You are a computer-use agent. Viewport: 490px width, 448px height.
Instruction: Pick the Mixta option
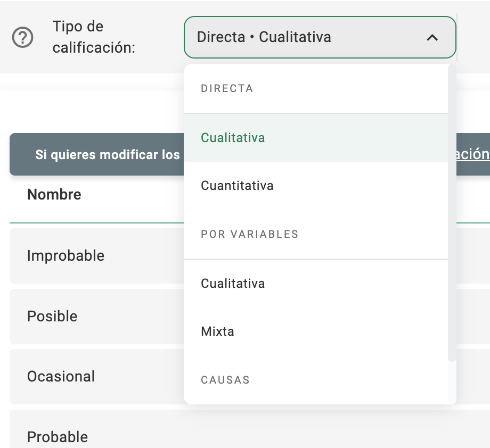(217, 331)
